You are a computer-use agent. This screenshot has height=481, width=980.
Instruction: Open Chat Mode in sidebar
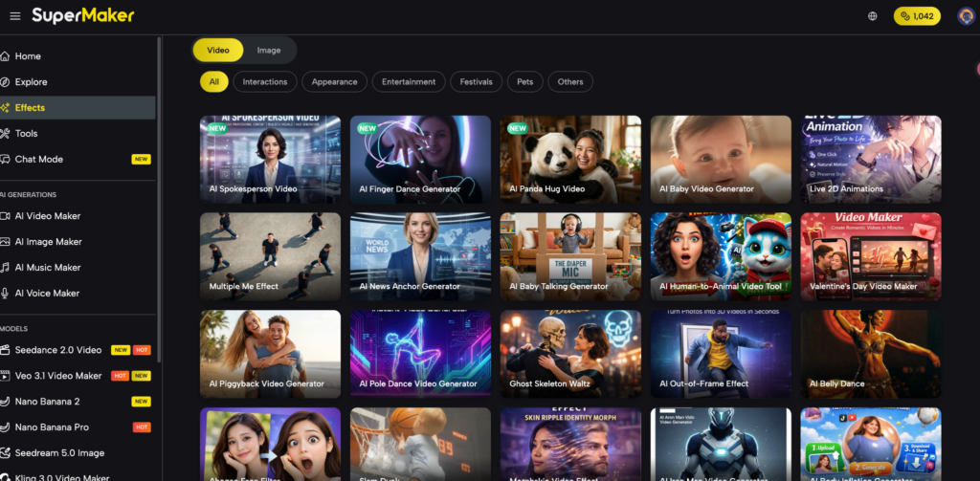38,160
